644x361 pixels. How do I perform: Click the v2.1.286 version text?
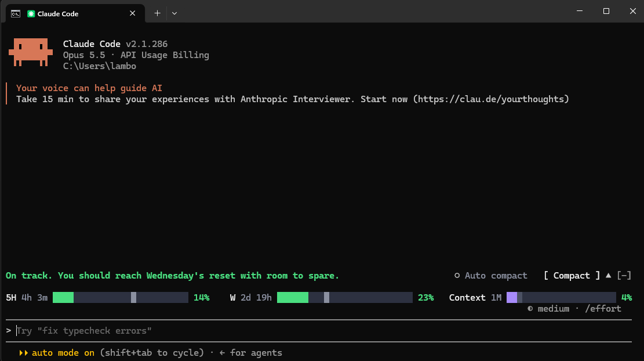point(147,44)
